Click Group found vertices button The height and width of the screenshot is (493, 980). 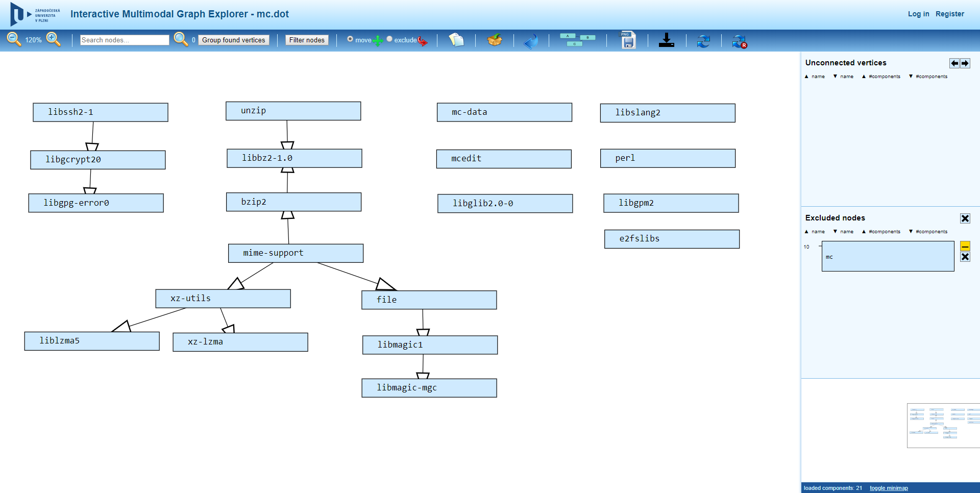(x=234, y=40)
